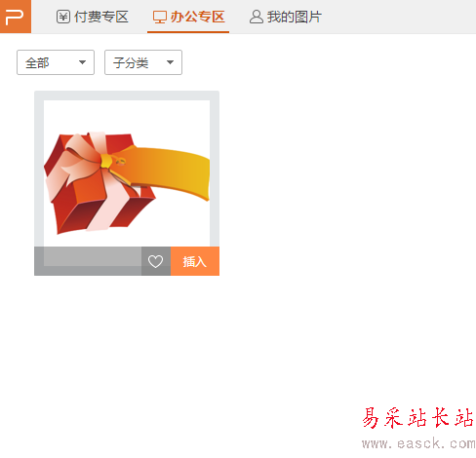Image resolution: width=476 pixels, height=458 pixels.
Task: Insert the gift image with 插入 button
Action: tap(195, 261)
